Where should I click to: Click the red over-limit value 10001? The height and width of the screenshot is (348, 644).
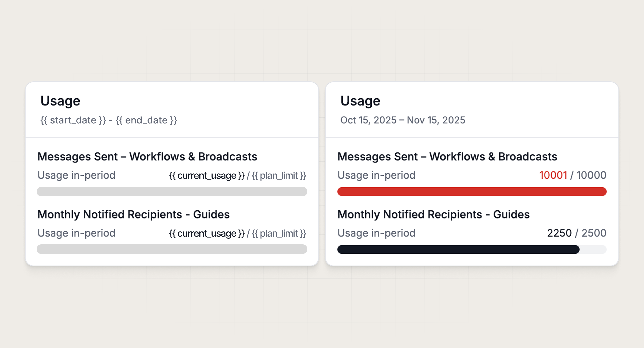click(554, 175)
